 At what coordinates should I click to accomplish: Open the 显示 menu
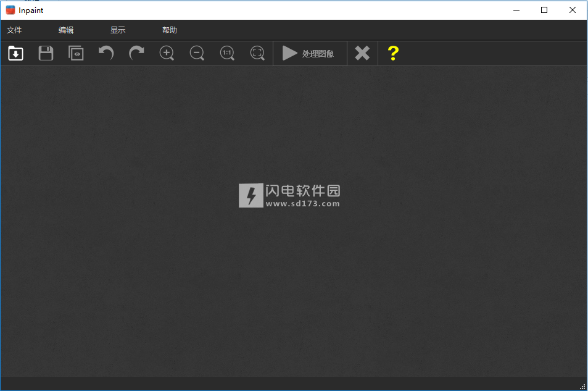pyautogui.click(x=118, y=30)
